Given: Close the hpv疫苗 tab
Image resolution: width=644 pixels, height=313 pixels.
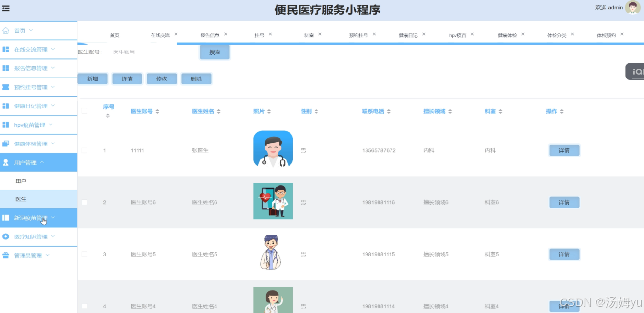Looking at the screenshot, I should tap(472, 34).
